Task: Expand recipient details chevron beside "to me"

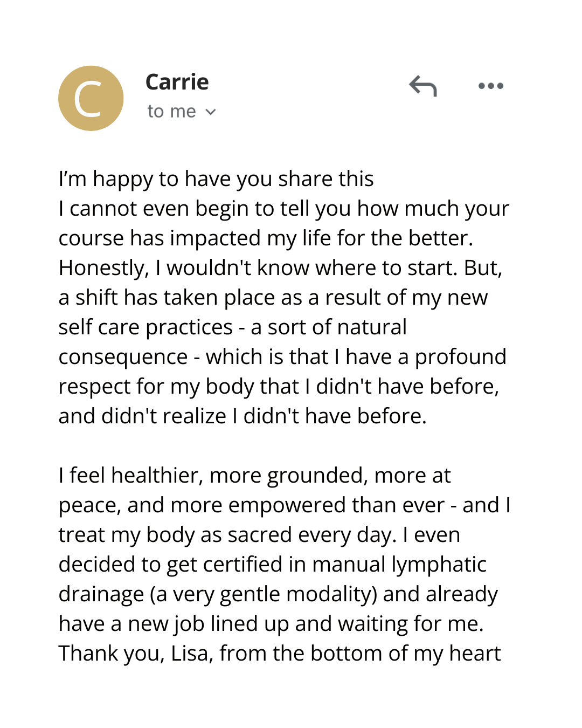Action: [x=211, y=112]
